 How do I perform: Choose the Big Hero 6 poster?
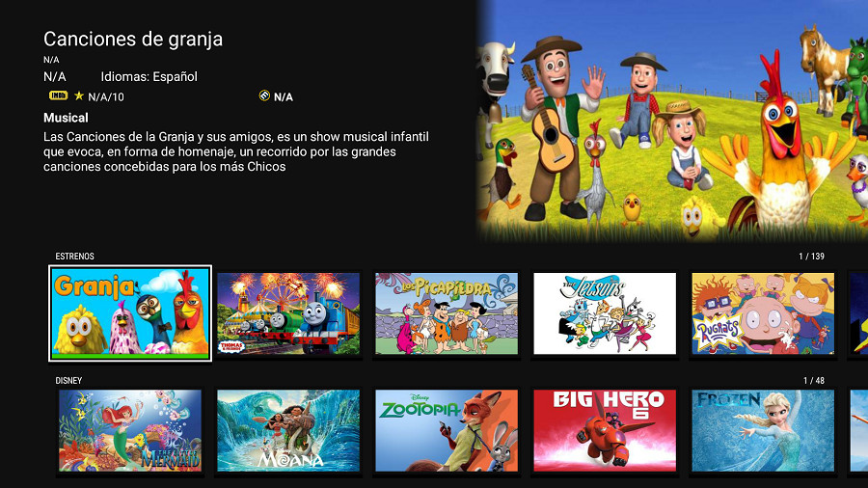click(x=605, y=430)
